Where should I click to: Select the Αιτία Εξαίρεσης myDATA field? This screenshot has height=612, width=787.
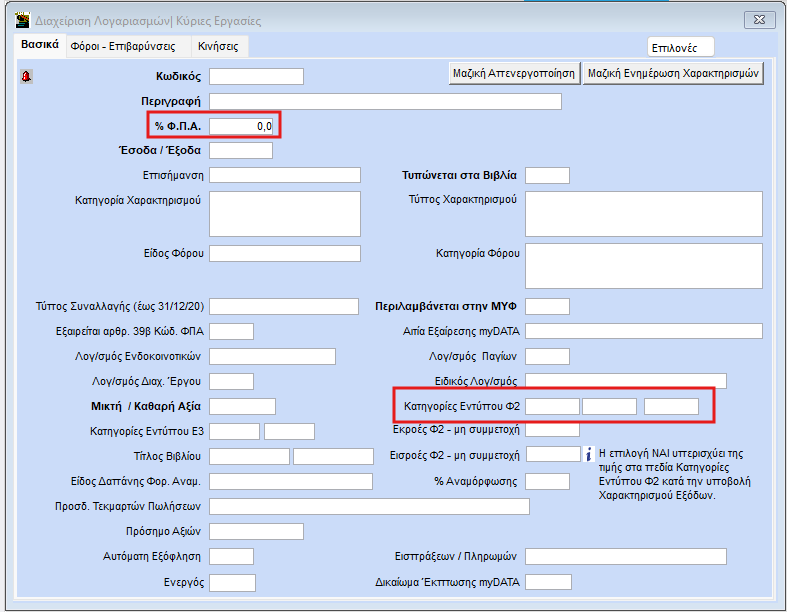click(x=643, y=331)
